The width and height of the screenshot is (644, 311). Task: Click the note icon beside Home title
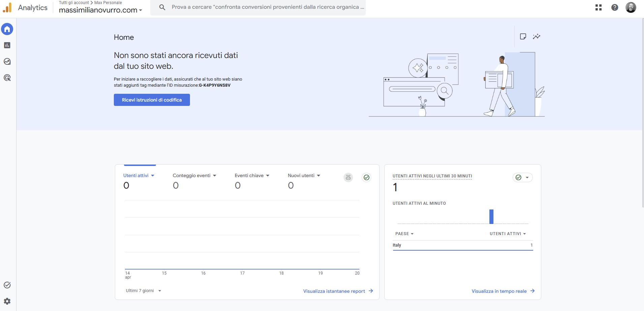[523, 36]
